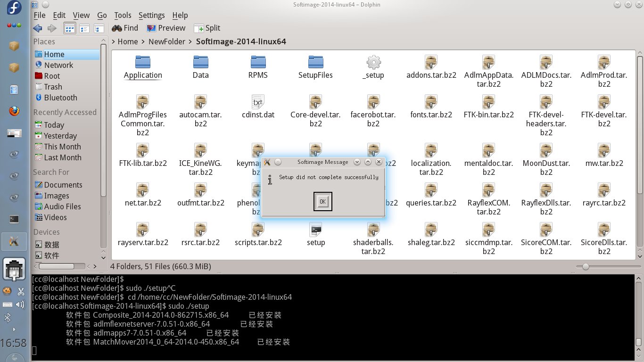644x362 pixels.
Task: Show files accessed Last Month
Action: coord(66,157)
